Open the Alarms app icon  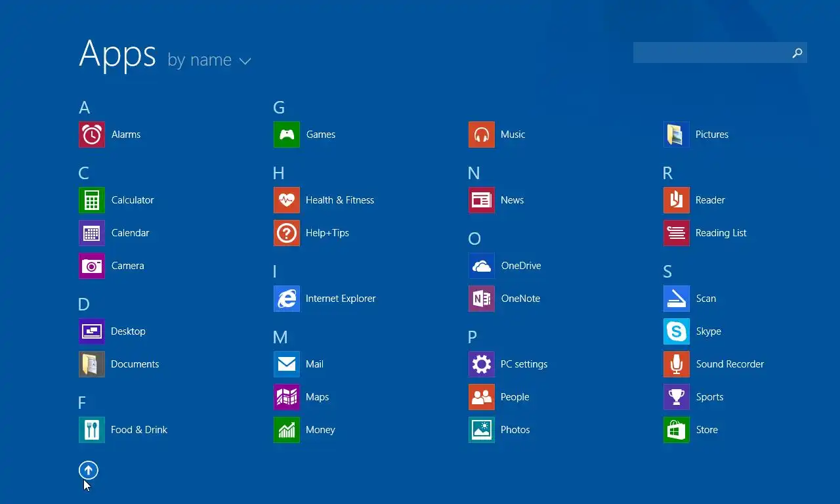point(92,135)
